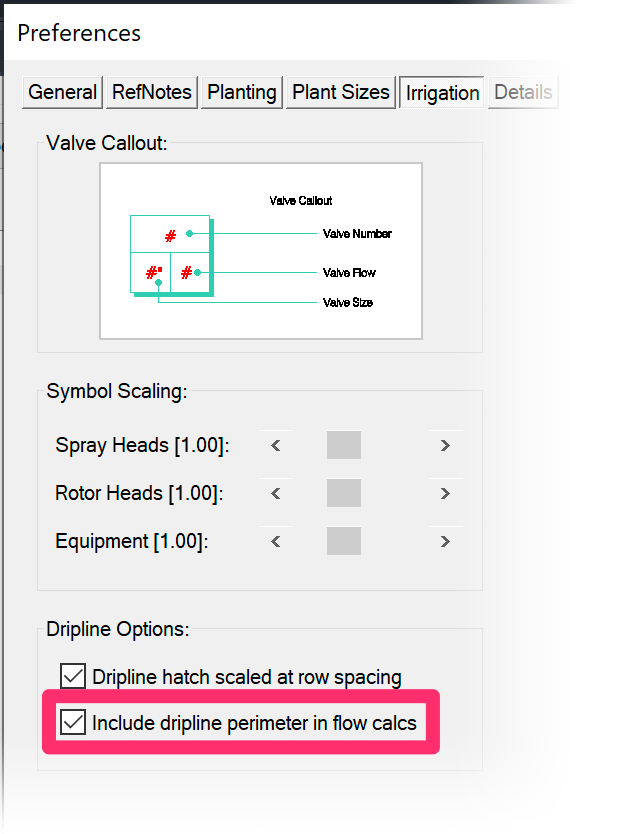
Task: Select the Plant Sizes tab
Action: pyautogui.click(x=341, y=93)
